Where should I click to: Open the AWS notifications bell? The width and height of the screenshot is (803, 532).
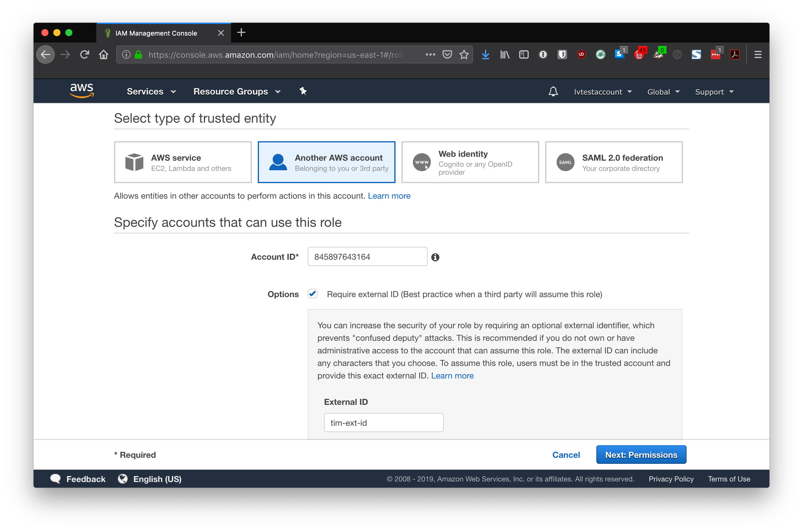coord(553,91)
